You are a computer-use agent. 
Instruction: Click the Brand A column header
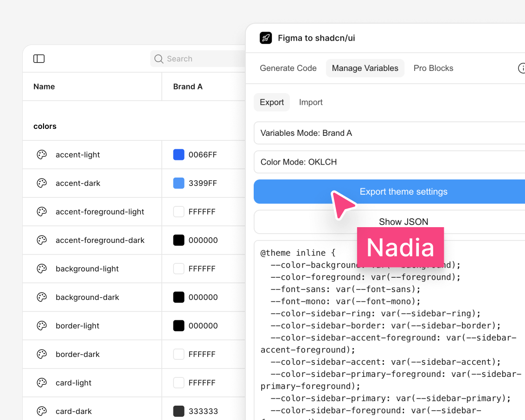(188, 87)
